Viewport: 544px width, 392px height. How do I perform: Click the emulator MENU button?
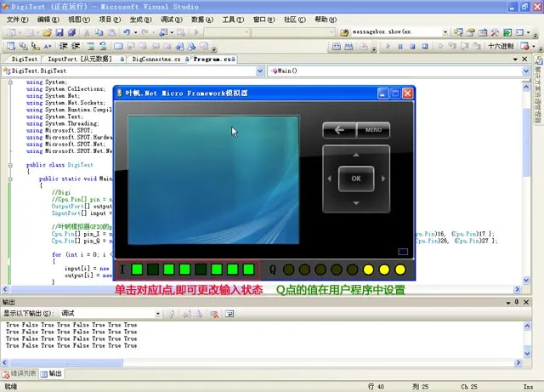[373, 130]
